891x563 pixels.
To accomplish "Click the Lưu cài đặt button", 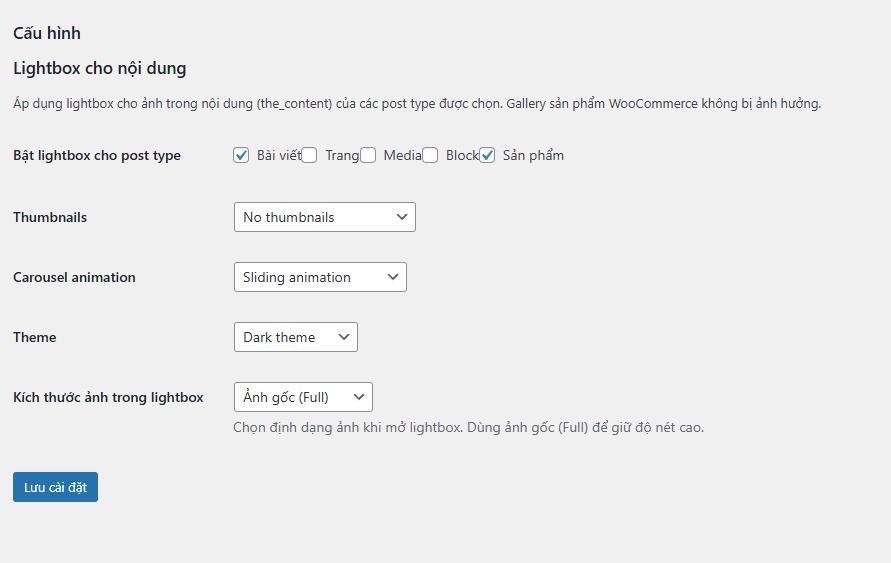I will pyautogui.click(x=55, y=487).
